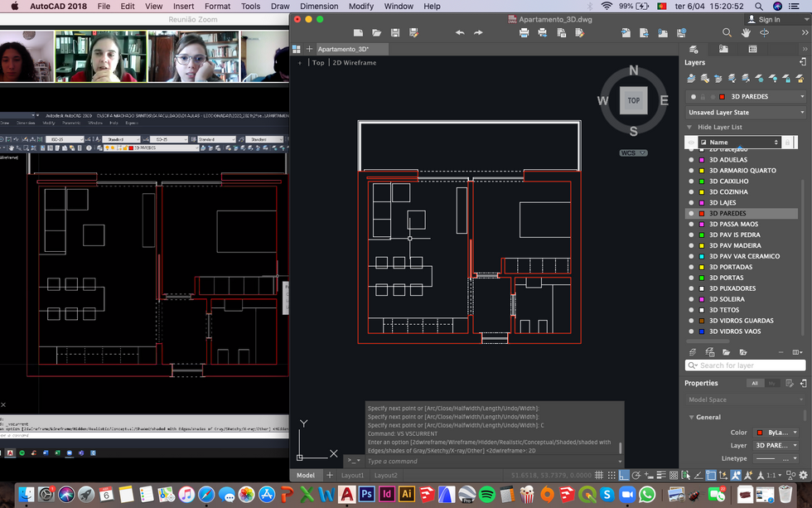
Task: Click the 2D Wireframe visual style label
Action: (x=355, y=63)
